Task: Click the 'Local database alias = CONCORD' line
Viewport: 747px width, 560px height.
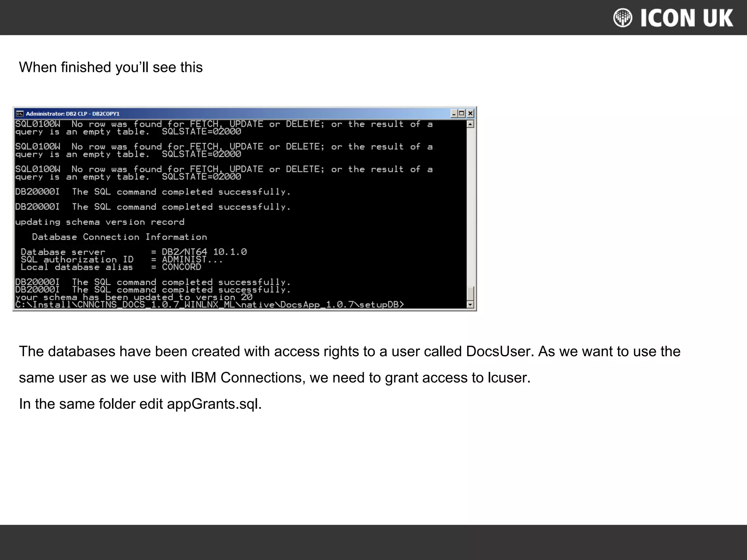Action: click(111, 267)
